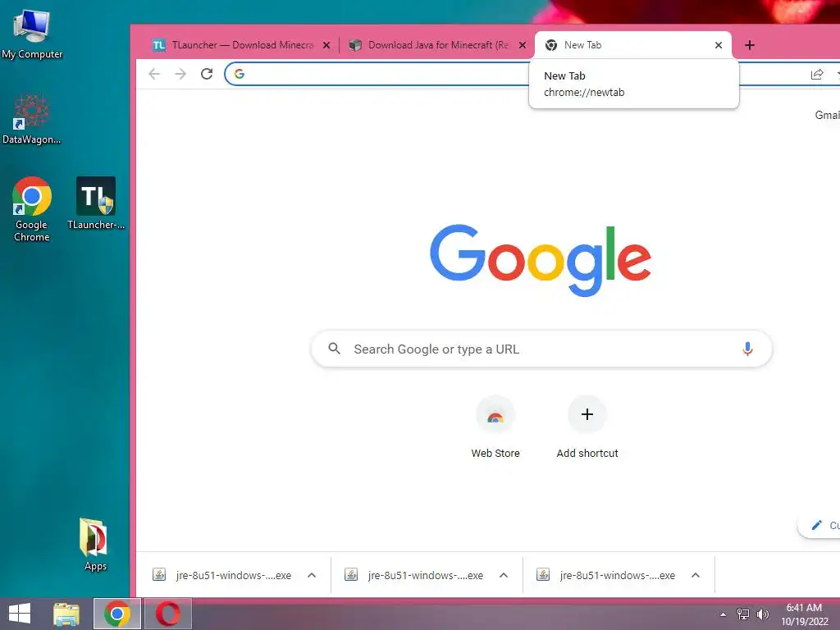Image resolution: width=840 pixels, height=630 pixels.
Task: Open File Explorer from taskbar
Action: (66, 614)
